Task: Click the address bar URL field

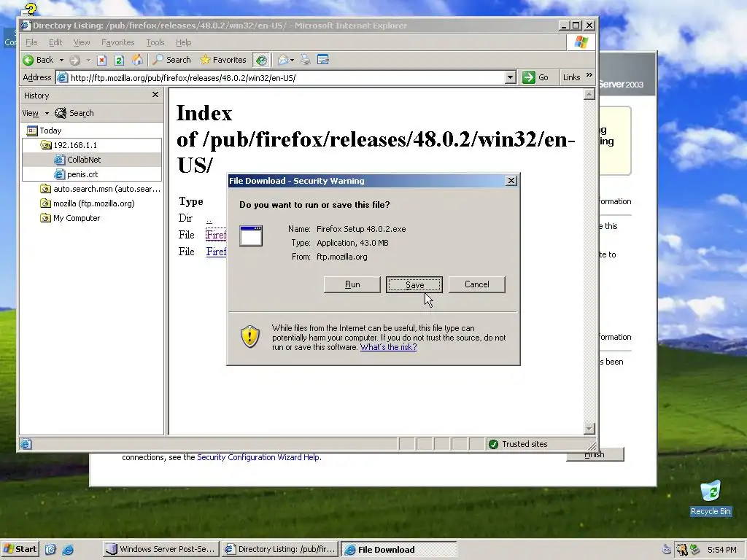Action: click(x=286, y=77)
